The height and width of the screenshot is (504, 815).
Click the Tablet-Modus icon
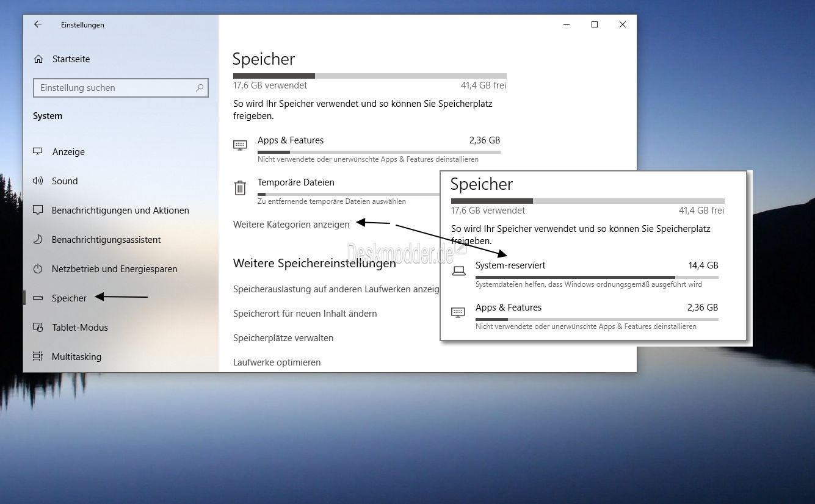[38, 328]
